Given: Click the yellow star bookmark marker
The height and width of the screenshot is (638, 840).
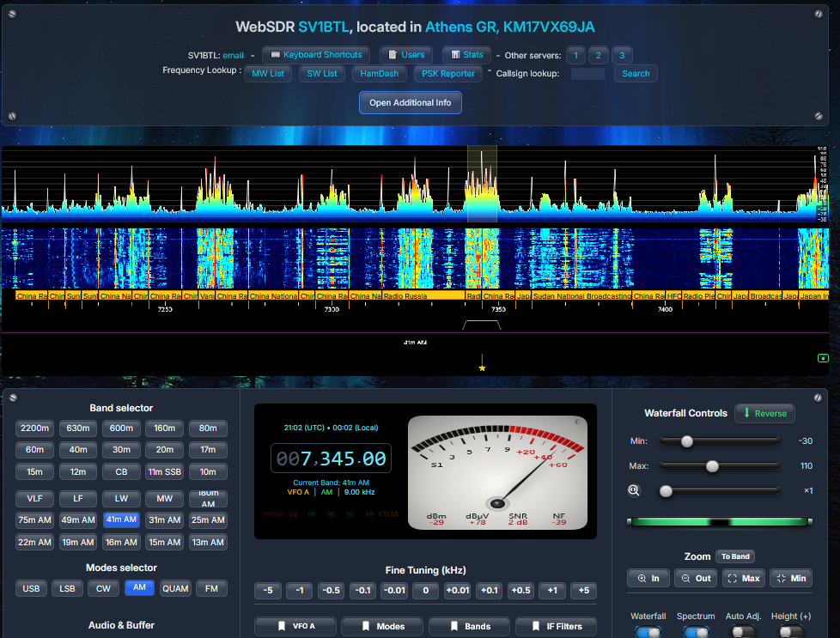Looking at the screenshot, I should 482,368.
